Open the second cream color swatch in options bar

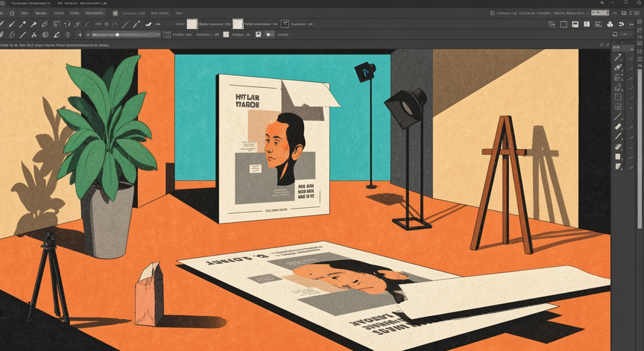coord(238,24)
